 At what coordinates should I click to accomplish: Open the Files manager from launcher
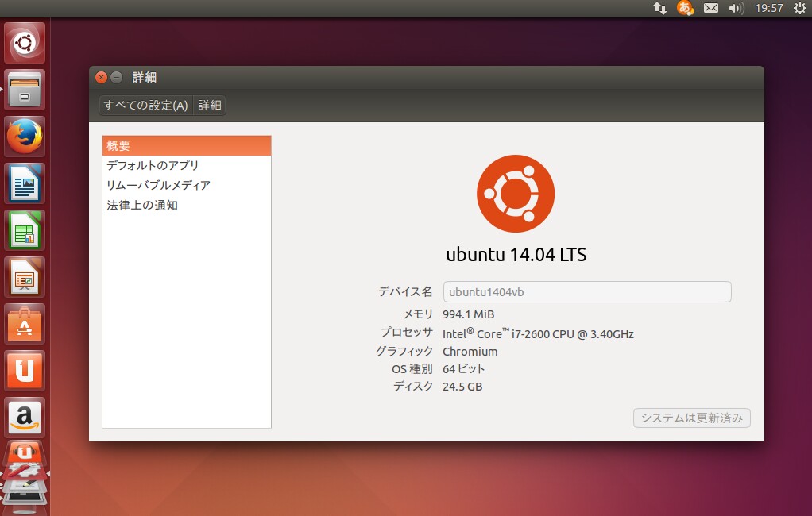click(25, 90)
